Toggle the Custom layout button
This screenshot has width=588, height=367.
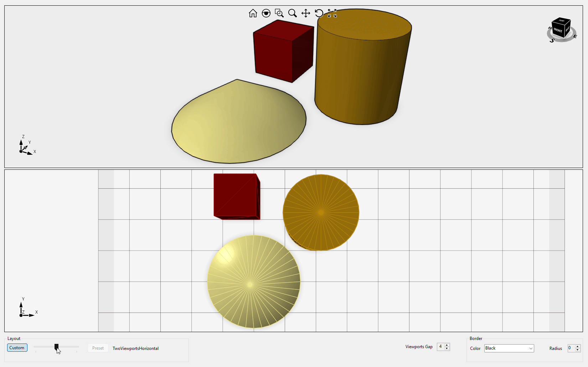point(17,348)
